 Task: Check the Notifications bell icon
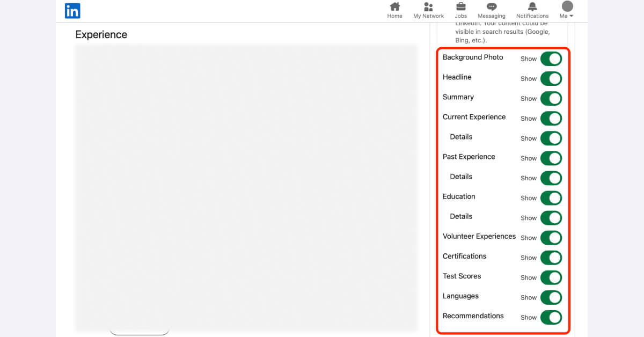pos(532,8)
